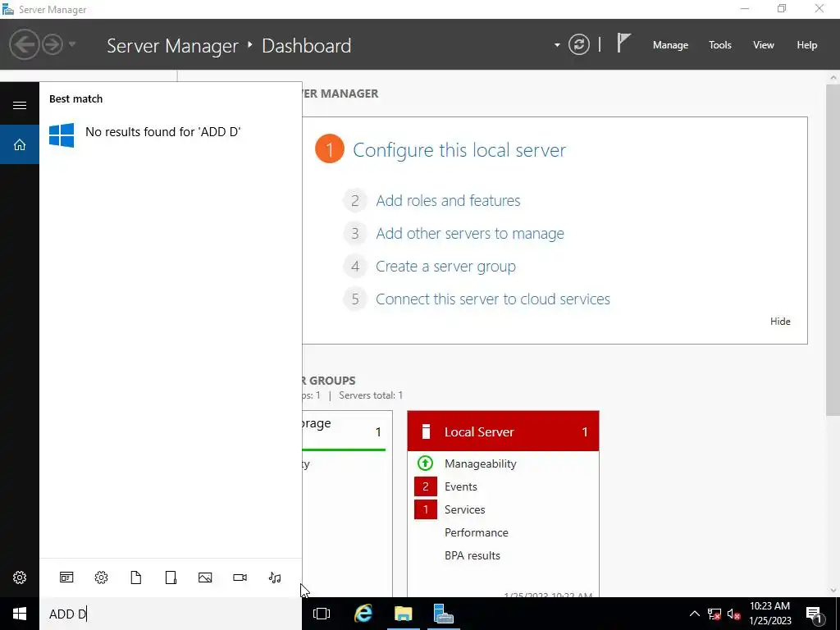This screenshot has width=840, height=630.
Task: Filter search results by Settings
Action: click(x=101, y=577)
